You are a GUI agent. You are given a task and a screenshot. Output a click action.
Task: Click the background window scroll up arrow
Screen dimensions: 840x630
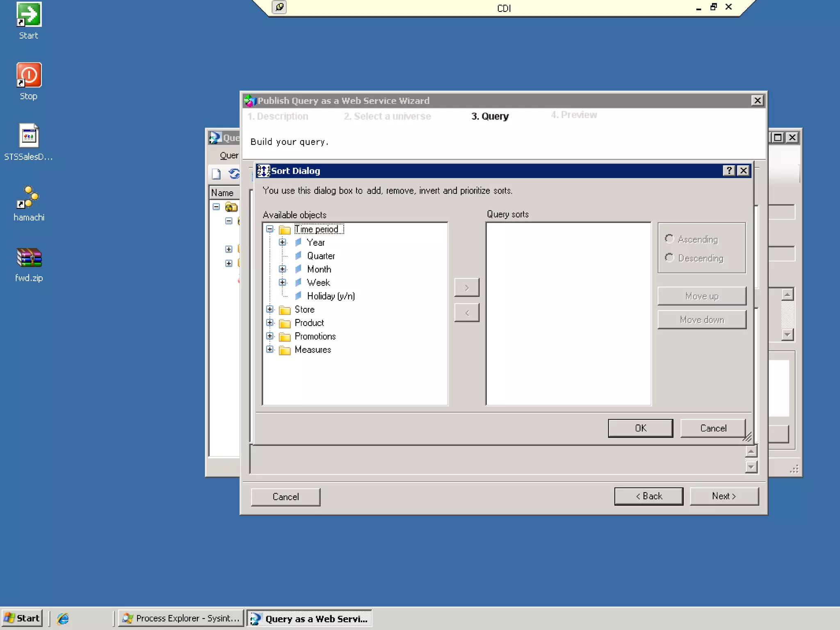pyautogui.click(x=787, y=294)
